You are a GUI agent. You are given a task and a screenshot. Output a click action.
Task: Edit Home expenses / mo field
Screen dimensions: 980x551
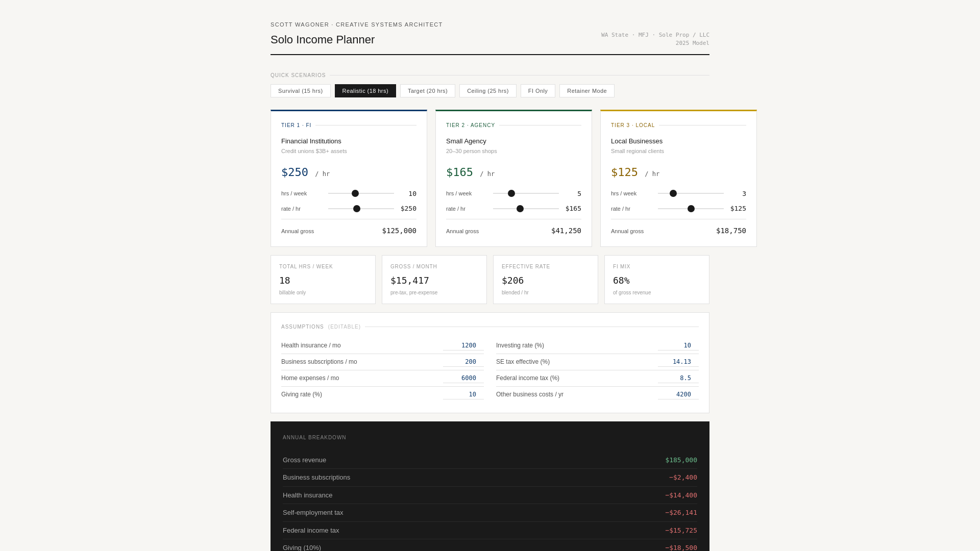tap(463, 378)
